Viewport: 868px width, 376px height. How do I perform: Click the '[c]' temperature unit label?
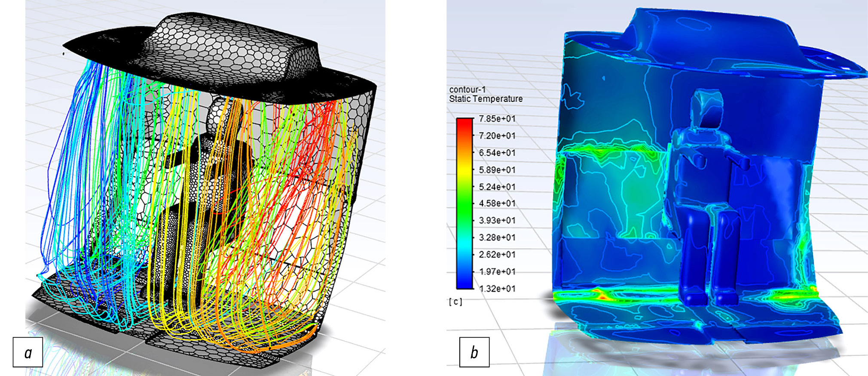[455, 302]
